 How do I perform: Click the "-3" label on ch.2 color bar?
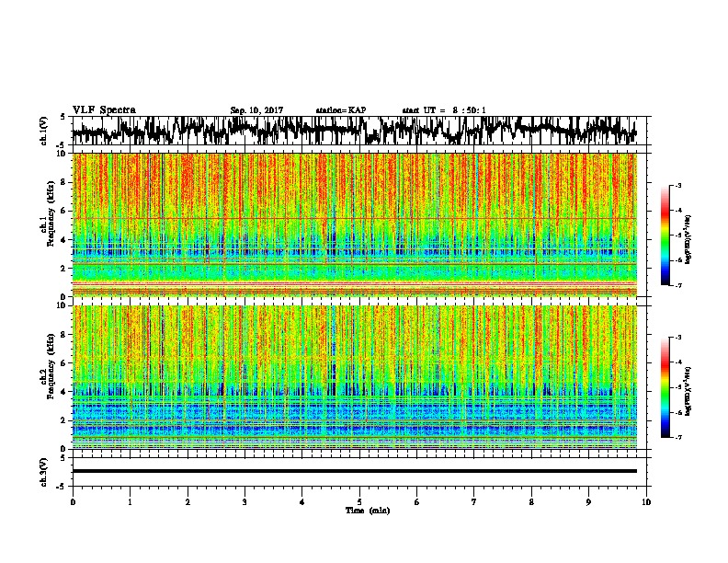pyautogui.click(x=677, y=338)
